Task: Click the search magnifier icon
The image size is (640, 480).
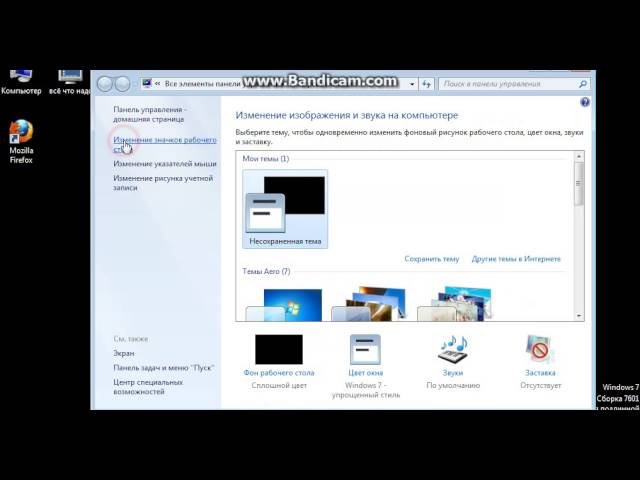Action: point(583,84)
